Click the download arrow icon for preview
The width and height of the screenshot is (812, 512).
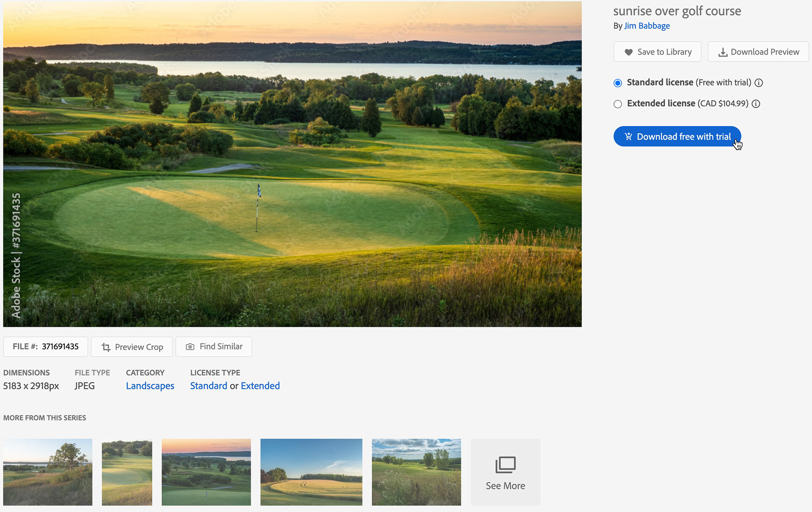point(723,52)
